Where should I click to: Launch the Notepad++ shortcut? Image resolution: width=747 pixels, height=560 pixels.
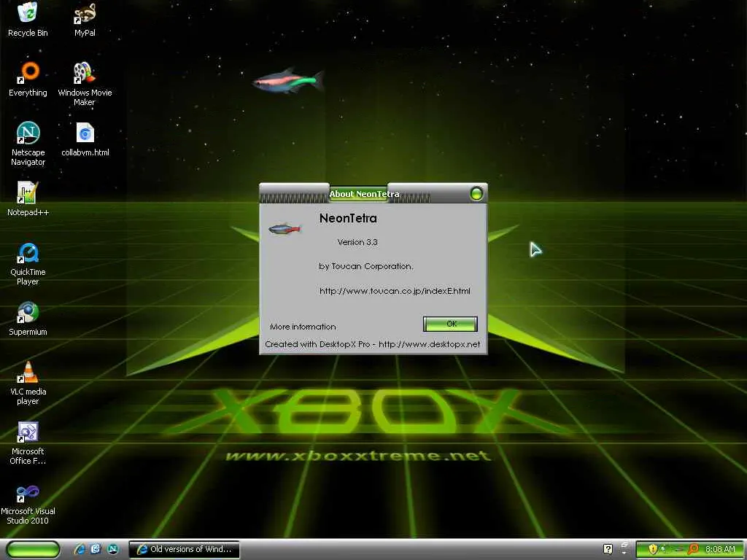[28, 199]
